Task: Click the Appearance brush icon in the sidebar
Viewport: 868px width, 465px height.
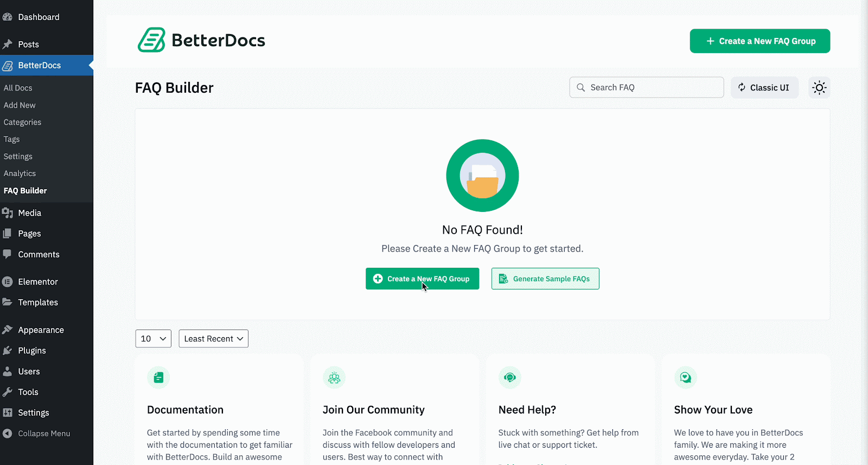Action: point(8,330)
